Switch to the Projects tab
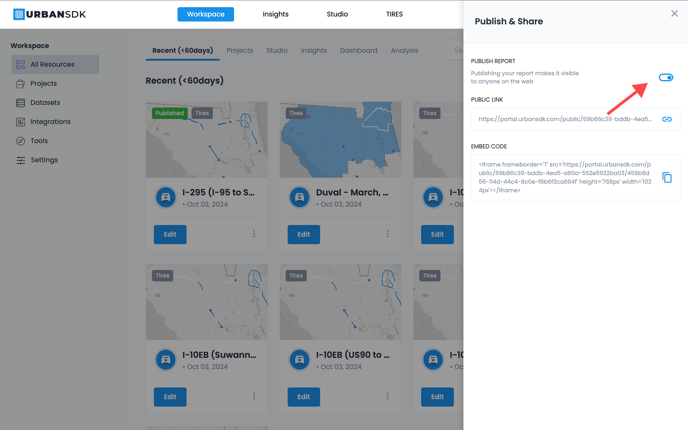The height and width of the screenshot is (430, 688). click(x=240, y=50)
